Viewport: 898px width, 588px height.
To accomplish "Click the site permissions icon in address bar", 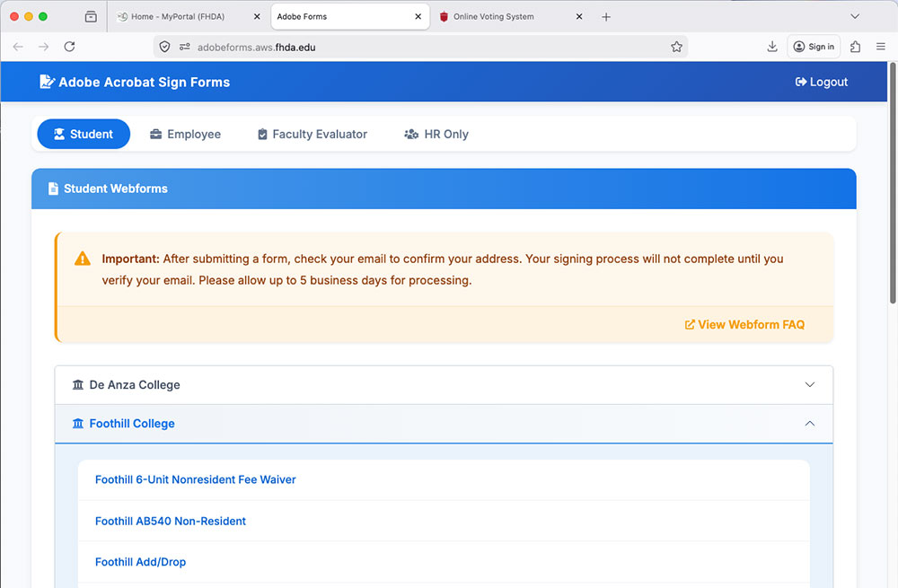I will (x=185, y=47).
